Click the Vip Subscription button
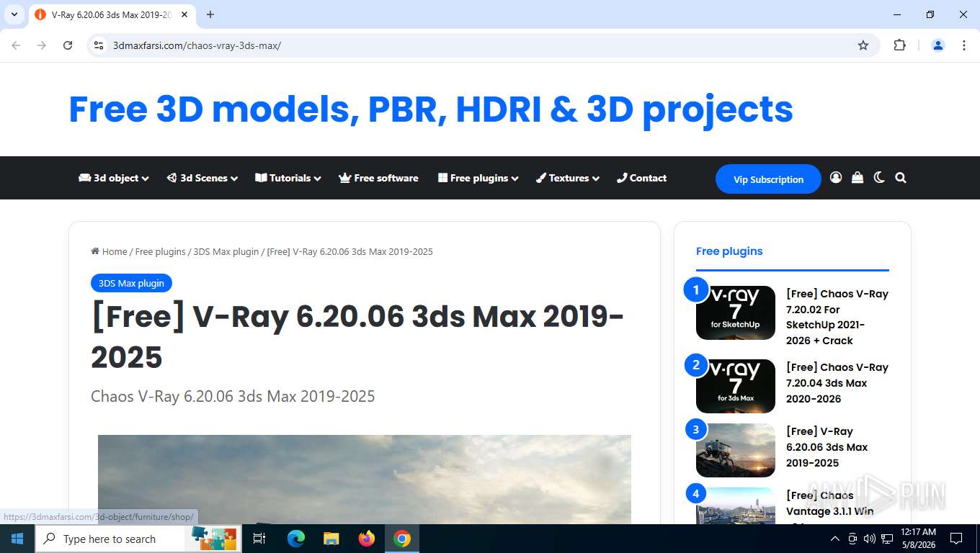This screenshot has height=553, width=980. 768,179
